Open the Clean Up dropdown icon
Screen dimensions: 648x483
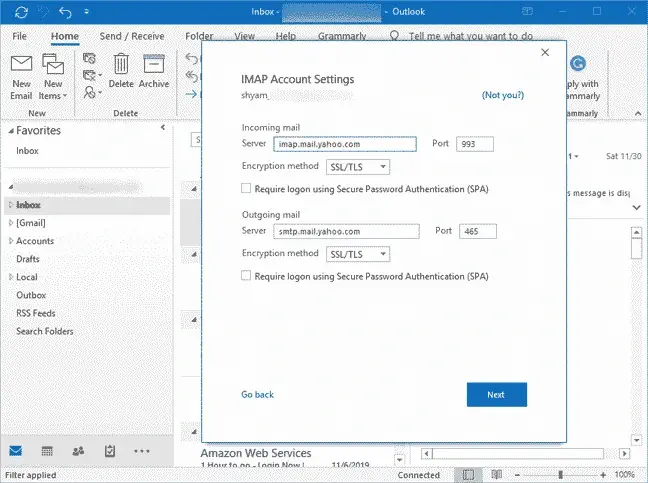click(x=92, y=75)
